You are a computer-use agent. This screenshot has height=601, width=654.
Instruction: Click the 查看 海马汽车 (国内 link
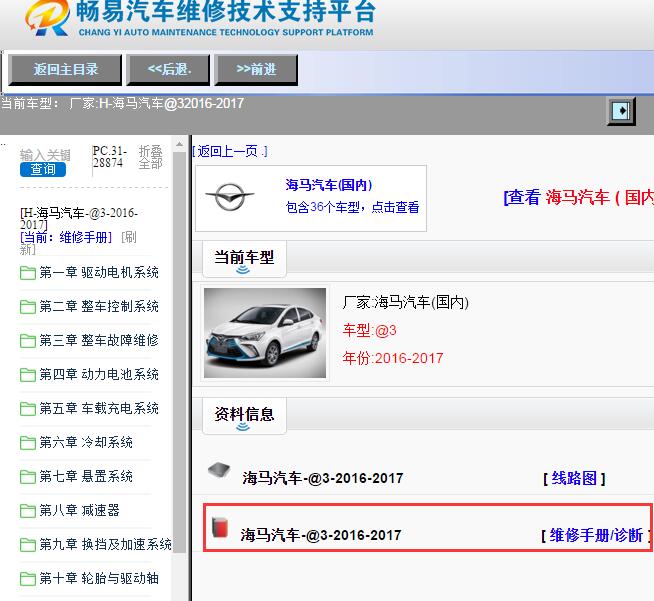pyautogui.click(x=579, y=197)
